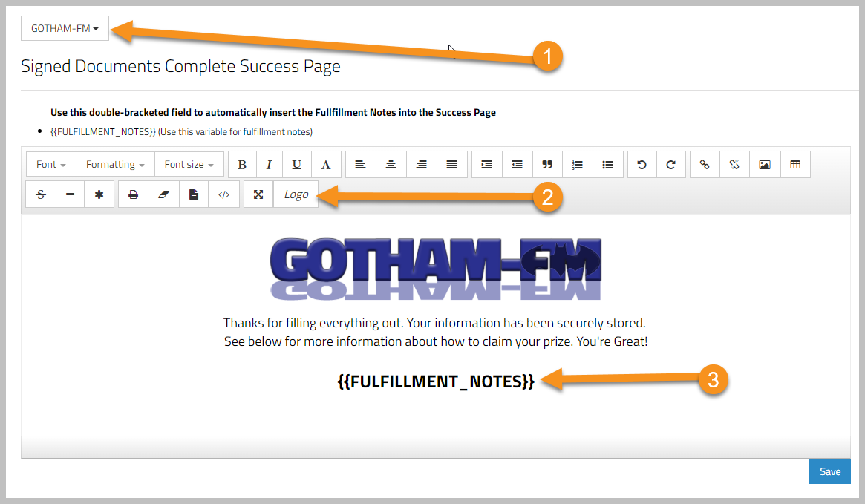Create a bulleted list

608,164
